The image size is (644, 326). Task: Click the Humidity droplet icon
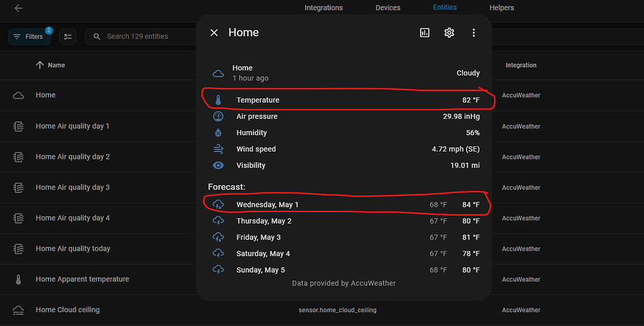point(218,133)
